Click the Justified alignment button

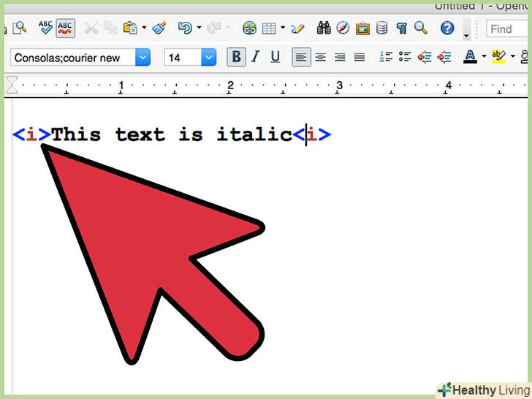point(360,57)
